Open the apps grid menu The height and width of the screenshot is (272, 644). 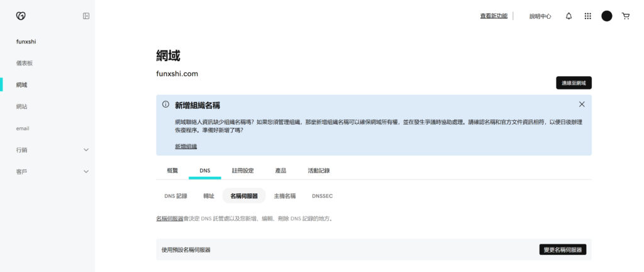coord(587,16)
